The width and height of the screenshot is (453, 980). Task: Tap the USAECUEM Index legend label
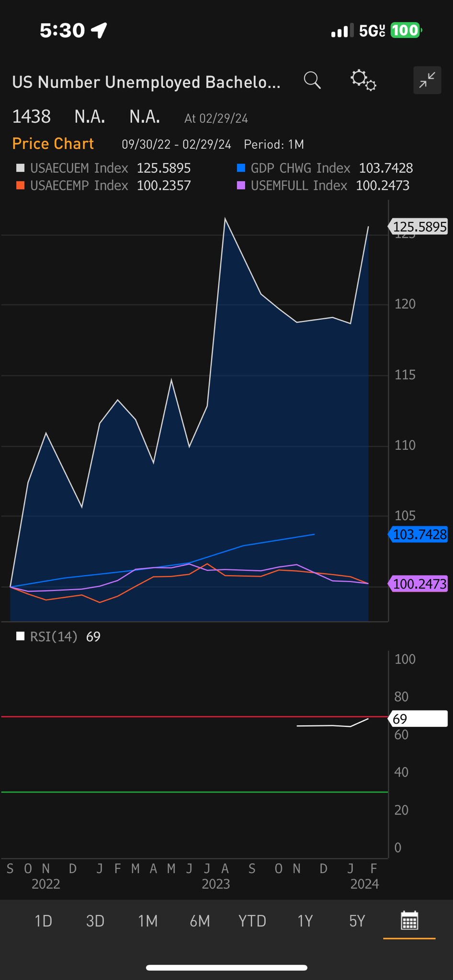(79, 168)
